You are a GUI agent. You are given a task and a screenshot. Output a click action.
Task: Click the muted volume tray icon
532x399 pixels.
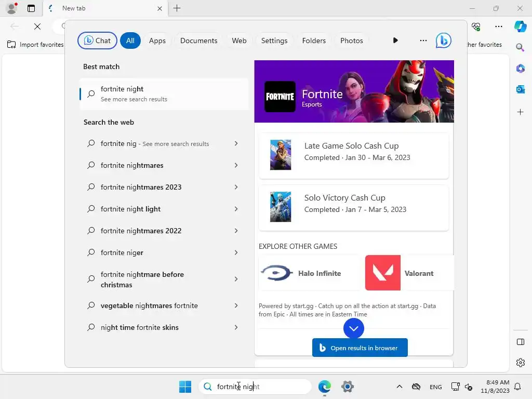(x=469, y=387)
